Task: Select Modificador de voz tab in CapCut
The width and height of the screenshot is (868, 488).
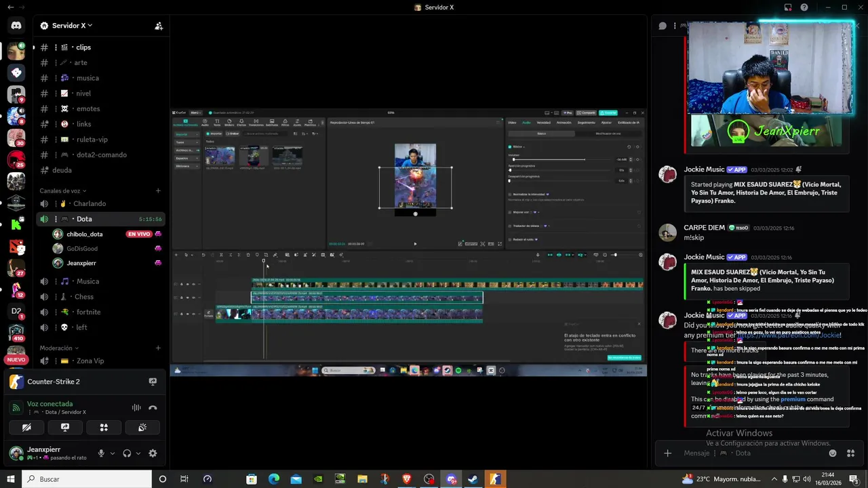Action: (x=608, y=134)
